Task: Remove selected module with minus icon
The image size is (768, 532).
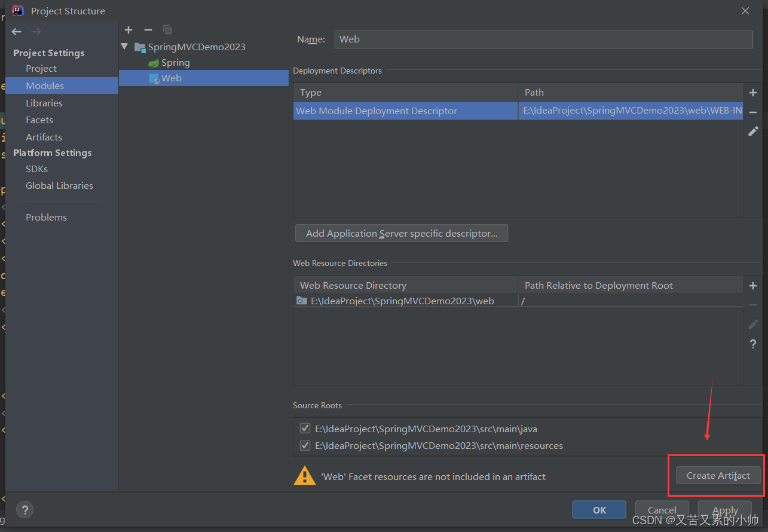Action: (x=148, y=30)
